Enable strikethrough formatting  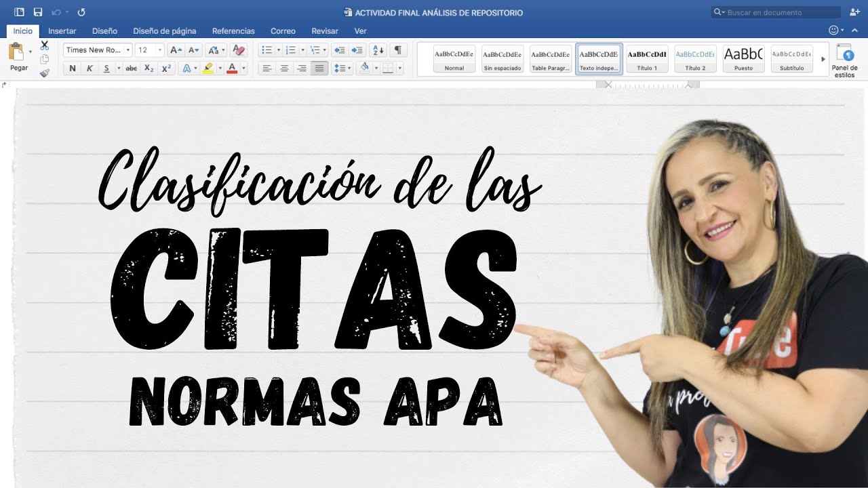pos(131,68)
